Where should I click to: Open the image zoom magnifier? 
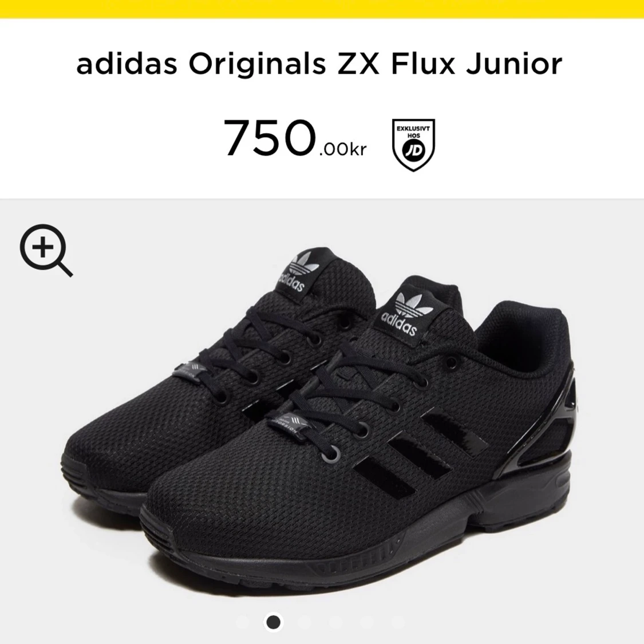coord(46,250)
